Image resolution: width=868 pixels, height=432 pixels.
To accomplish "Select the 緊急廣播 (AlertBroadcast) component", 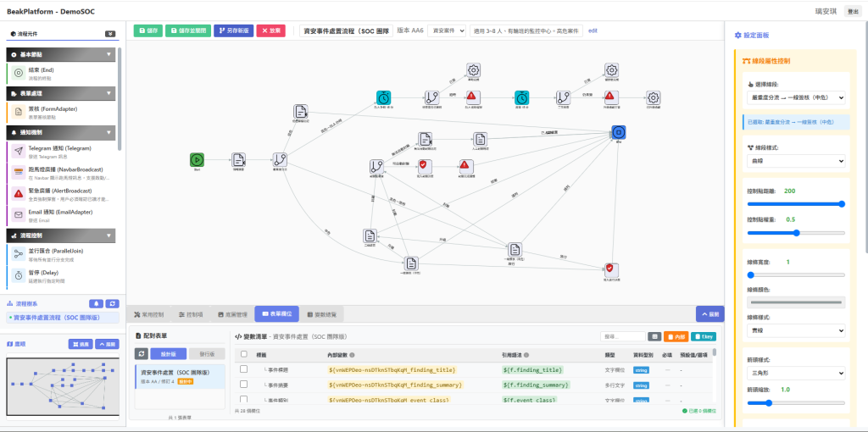I will [63, 194].
